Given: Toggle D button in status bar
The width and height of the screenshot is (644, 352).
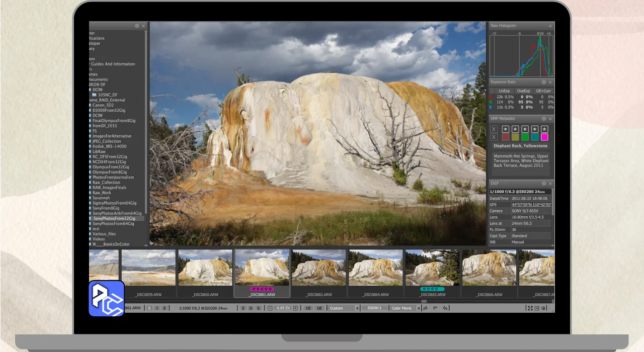Looking at the screenshot, I should click(251, 308).
